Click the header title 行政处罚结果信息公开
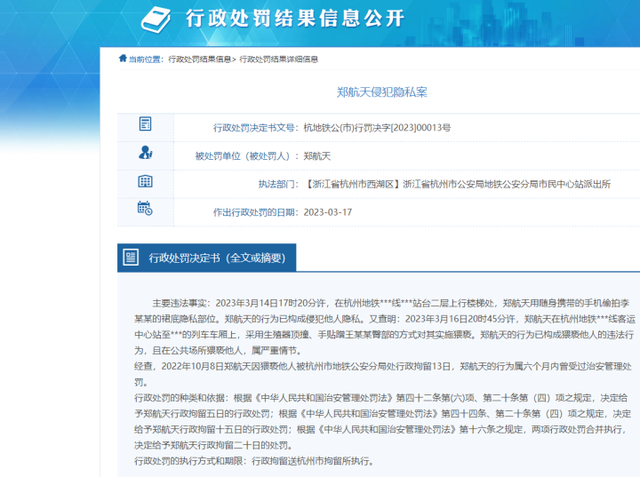This screenshot has width=640, height=477. click(295, 18)
